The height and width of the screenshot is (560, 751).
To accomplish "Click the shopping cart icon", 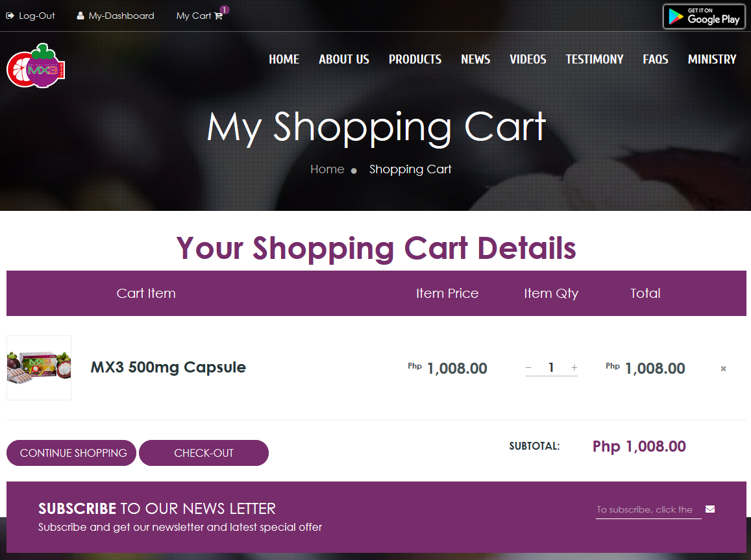I will (x=218, y=16).
